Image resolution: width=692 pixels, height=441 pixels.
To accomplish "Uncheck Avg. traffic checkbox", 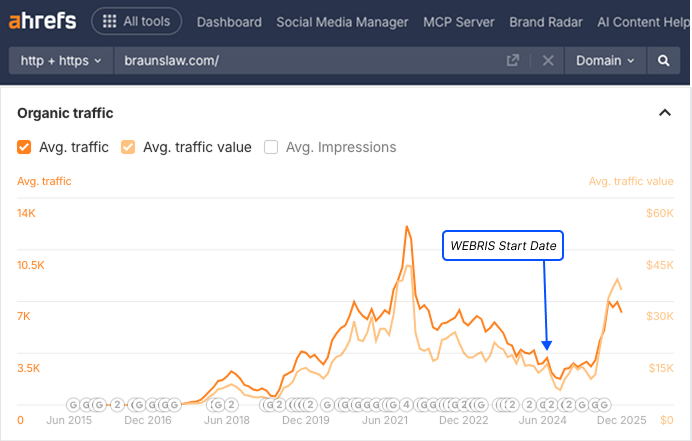I will pos(24,147).
